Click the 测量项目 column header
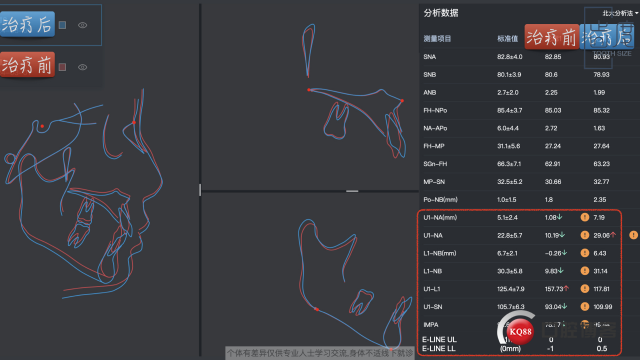Image resolution: width=640 pixels, height=360 pixels. click(437, 39)
